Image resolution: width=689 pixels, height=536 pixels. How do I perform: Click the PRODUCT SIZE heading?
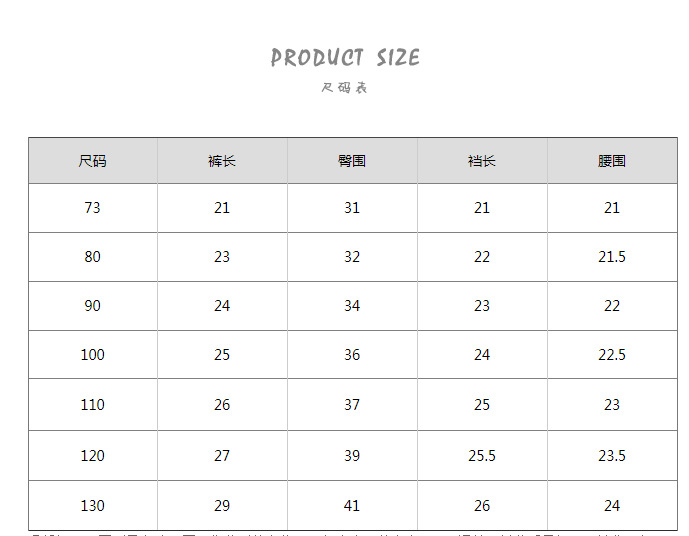(x=345, y=58)
